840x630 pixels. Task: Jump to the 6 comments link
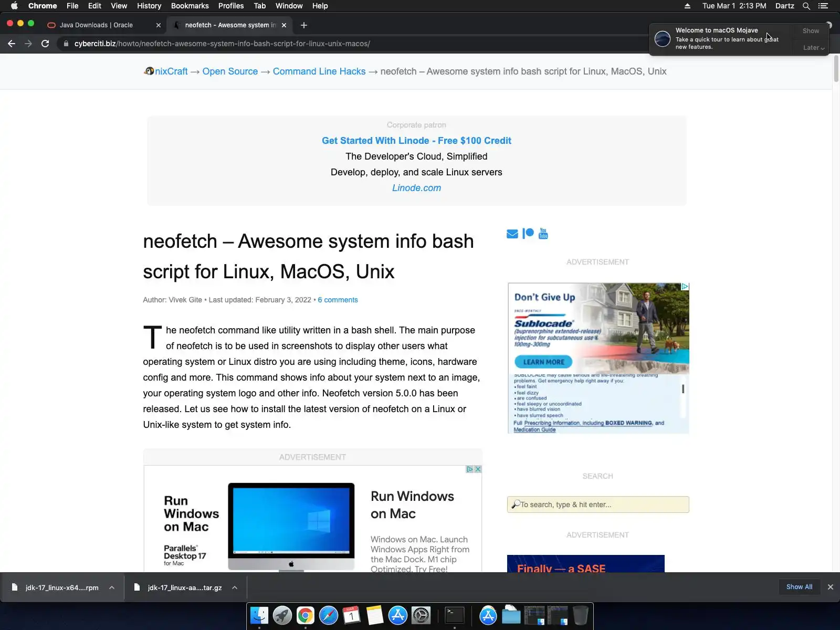[x=338, y=300]
